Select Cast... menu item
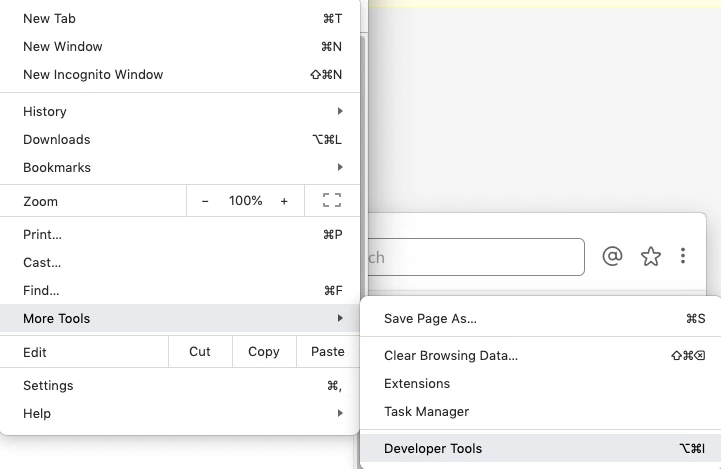The image size is (721, 469). tap(179, 263)
